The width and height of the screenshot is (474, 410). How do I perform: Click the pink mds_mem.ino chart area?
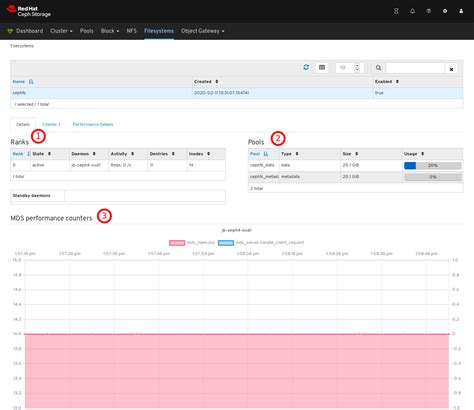(237, 371)
